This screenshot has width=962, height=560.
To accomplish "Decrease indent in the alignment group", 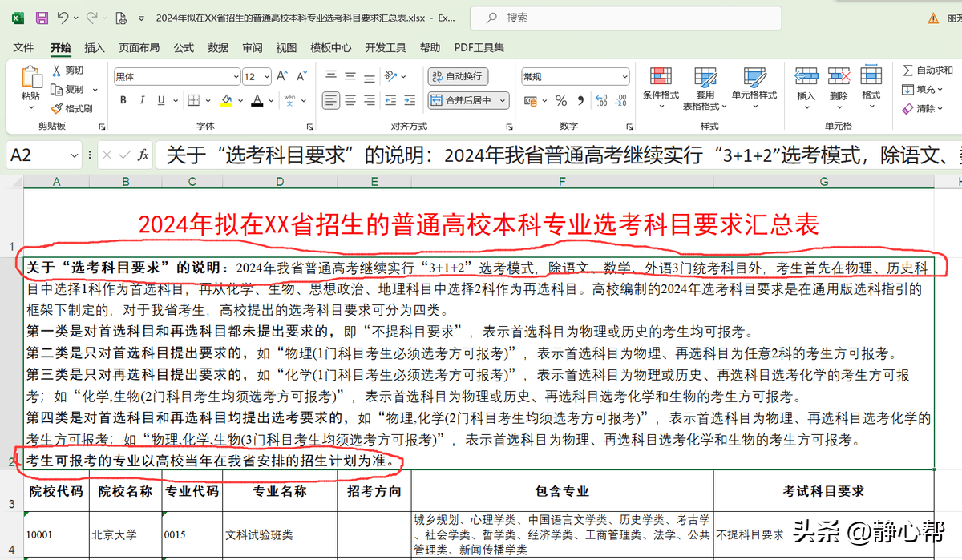I will click(392, 100).
